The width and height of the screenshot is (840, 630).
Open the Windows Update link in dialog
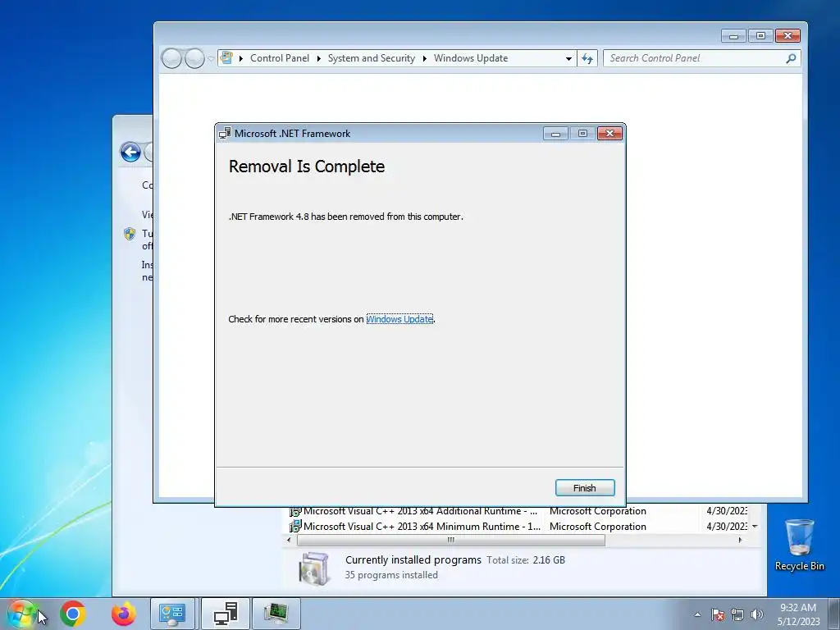pos(399,319)
